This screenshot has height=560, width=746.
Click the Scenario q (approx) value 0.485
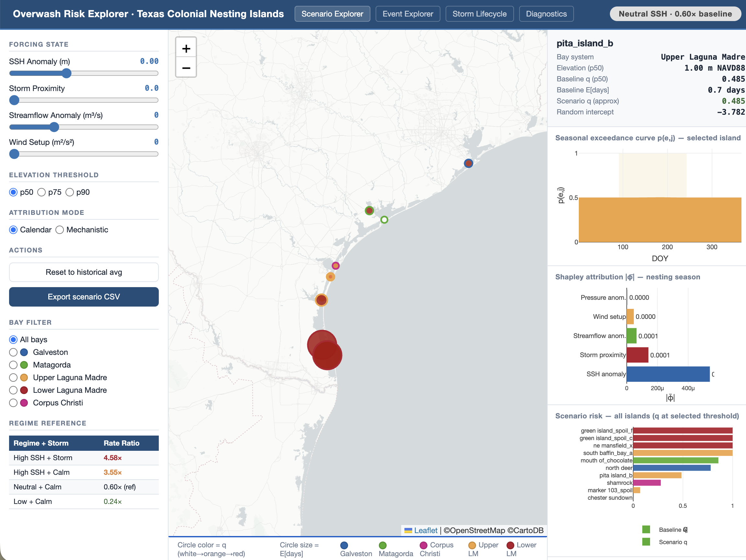pyautogui.click(x=733, y=101)
